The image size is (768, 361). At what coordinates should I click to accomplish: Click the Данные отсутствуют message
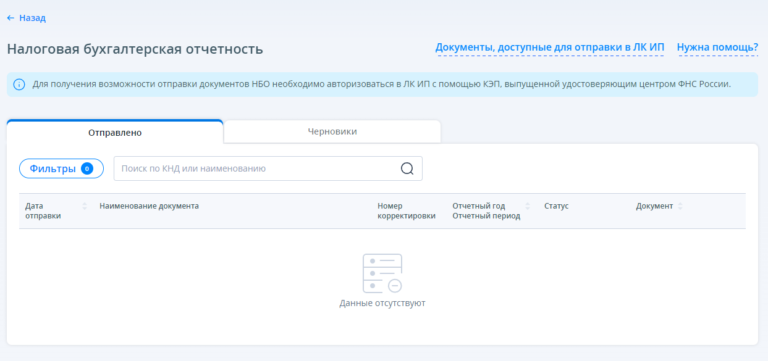tap(383, 303)
